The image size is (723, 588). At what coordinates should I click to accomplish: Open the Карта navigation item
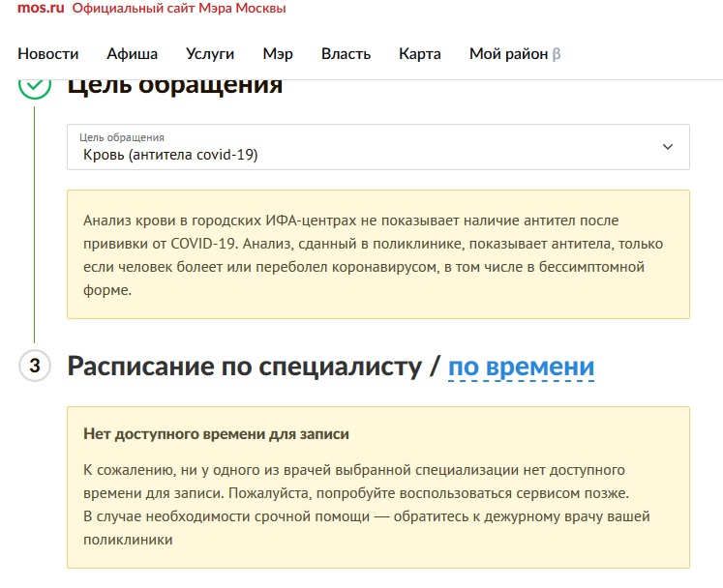420,54
